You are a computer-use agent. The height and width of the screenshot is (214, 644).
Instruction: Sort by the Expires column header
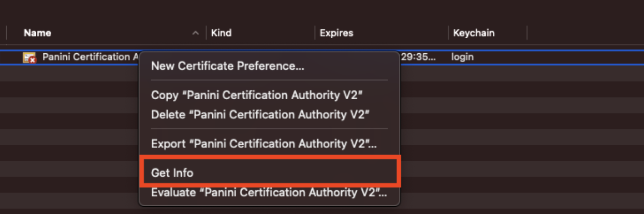point(336,33)
